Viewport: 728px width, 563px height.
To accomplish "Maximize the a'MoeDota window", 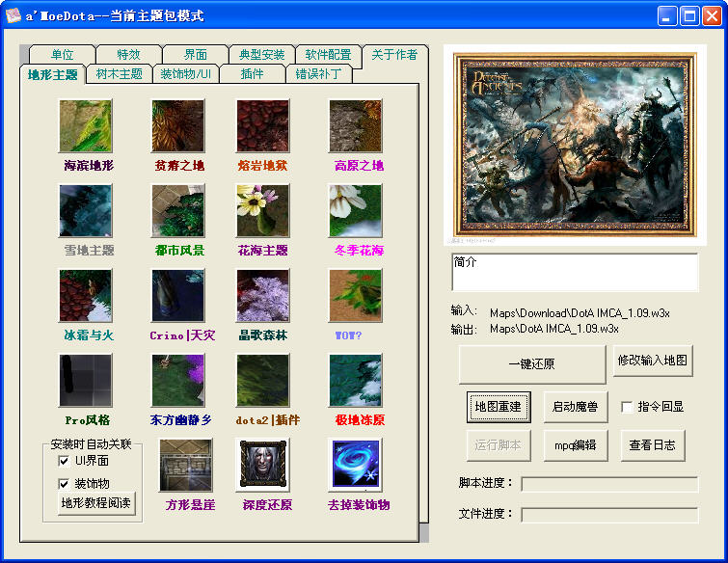I will tap(689, 16).
